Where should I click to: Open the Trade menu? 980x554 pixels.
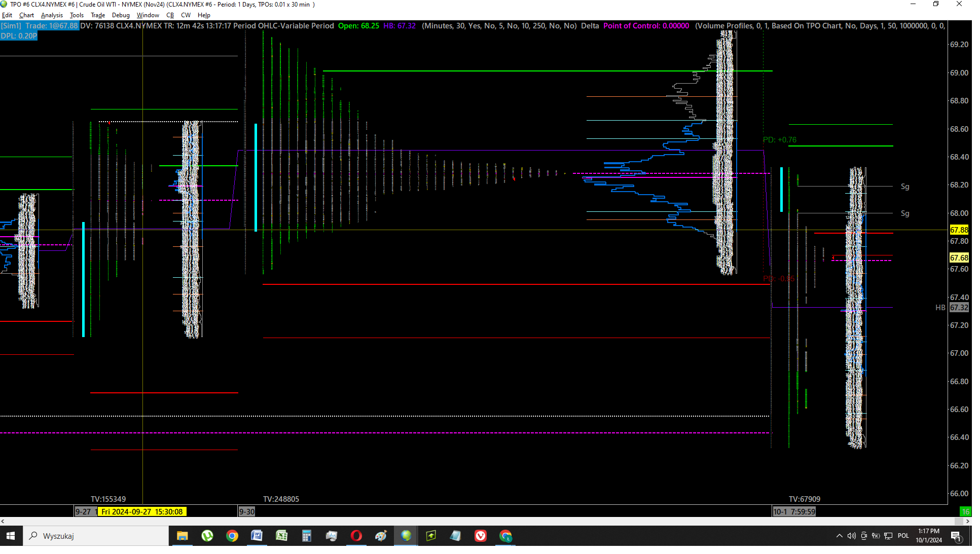pos(98,15)
